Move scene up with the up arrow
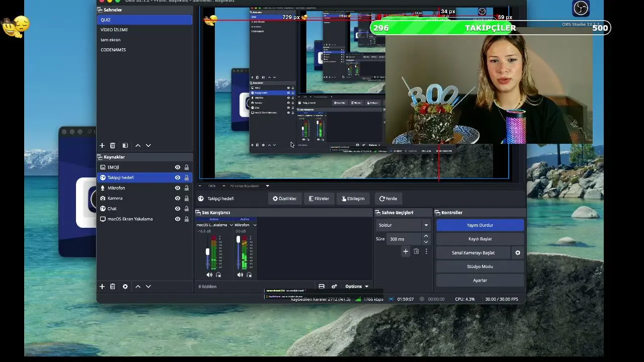 click(138, 145)
